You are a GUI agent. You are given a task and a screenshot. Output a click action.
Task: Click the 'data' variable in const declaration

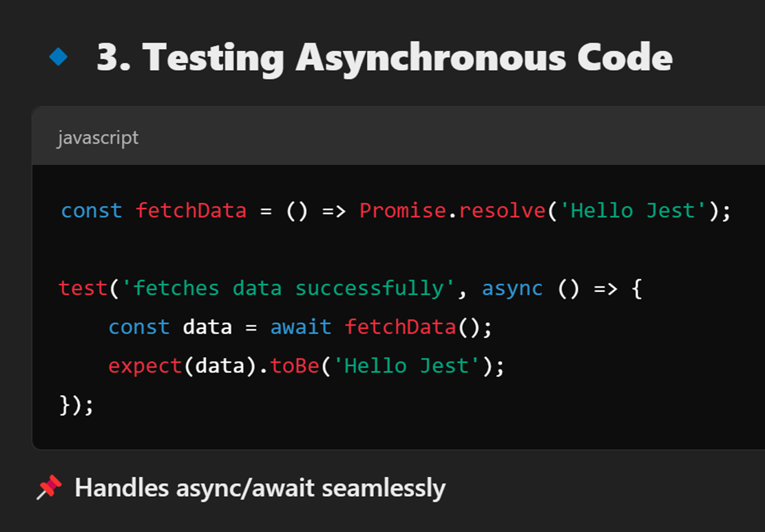coord(207,327)
